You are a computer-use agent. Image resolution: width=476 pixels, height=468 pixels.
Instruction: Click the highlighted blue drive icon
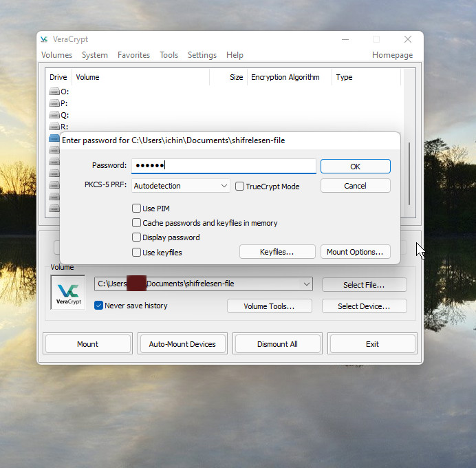[54, 138]
